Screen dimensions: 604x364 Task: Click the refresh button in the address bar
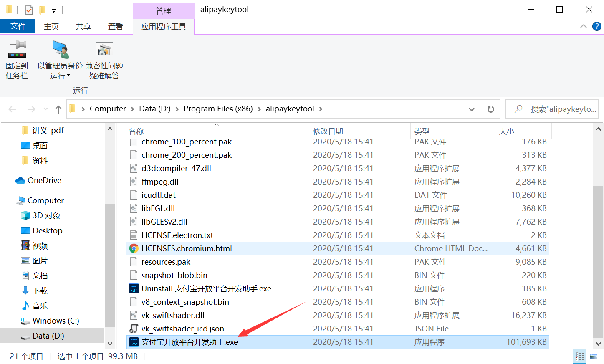point(491,109)
